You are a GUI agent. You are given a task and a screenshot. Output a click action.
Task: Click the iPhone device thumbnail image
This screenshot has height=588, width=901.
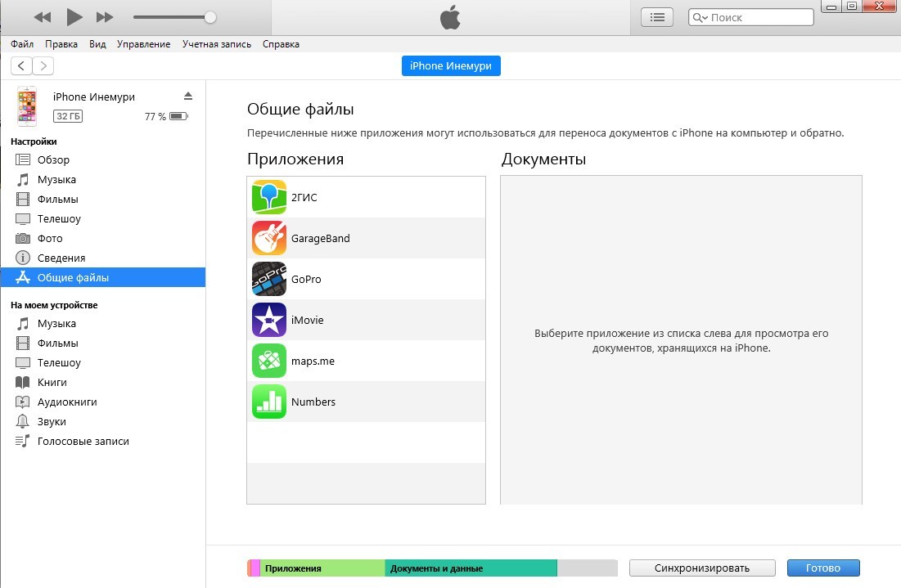tap(27, 106)
